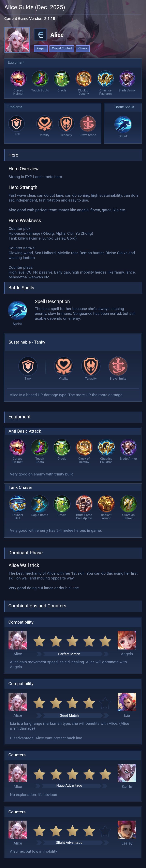Click the Cursed Helmet icon in top Equipment
Viewport: 146px width, 868px height.
(x=18, y=79)
